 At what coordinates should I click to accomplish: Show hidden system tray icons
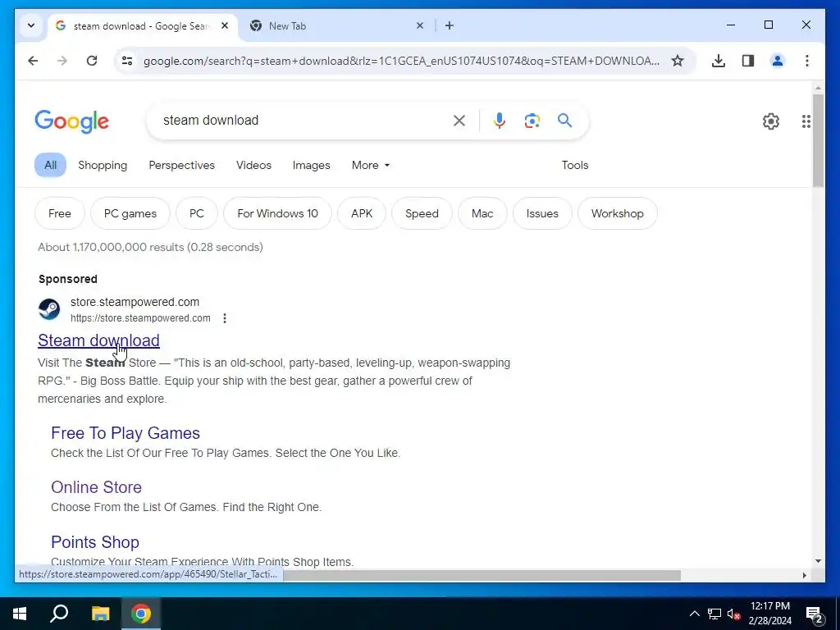coord(694,614)
